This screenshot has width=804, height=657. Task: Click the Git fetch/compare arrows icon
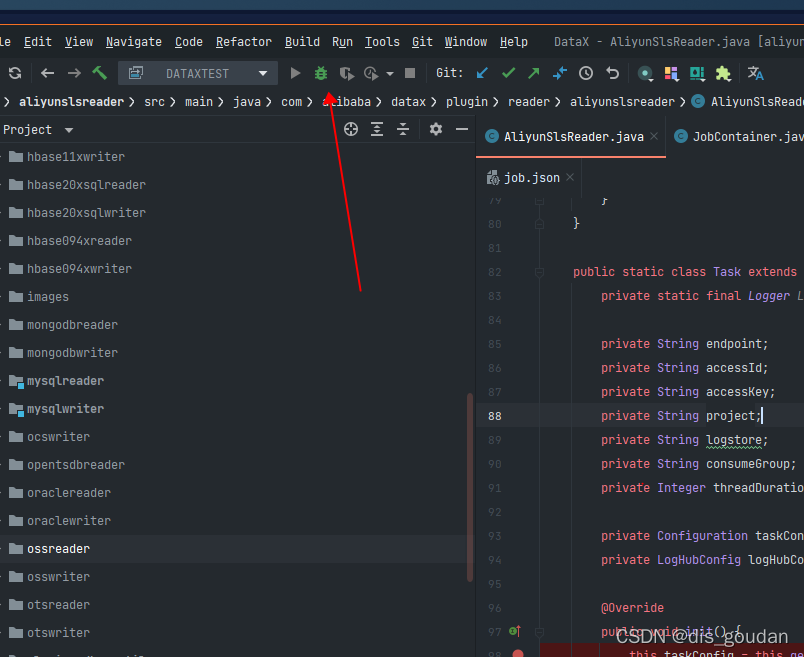(560, 73)
